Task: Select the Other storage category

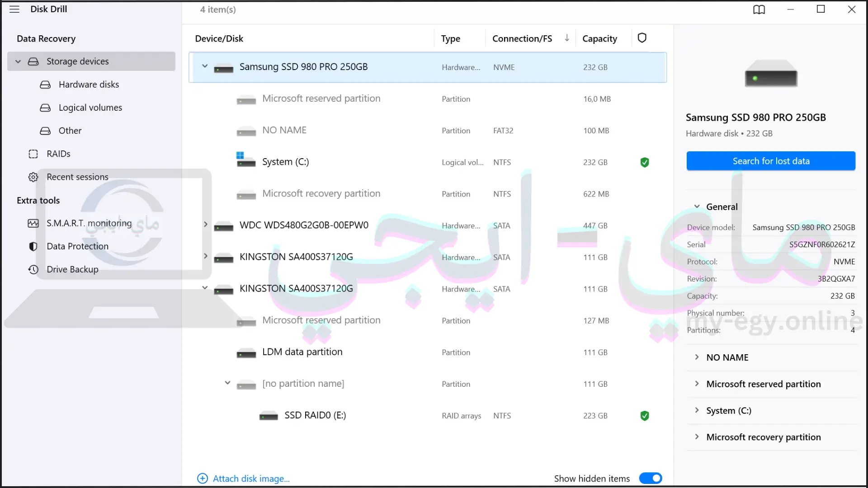Action: point(70,131)
